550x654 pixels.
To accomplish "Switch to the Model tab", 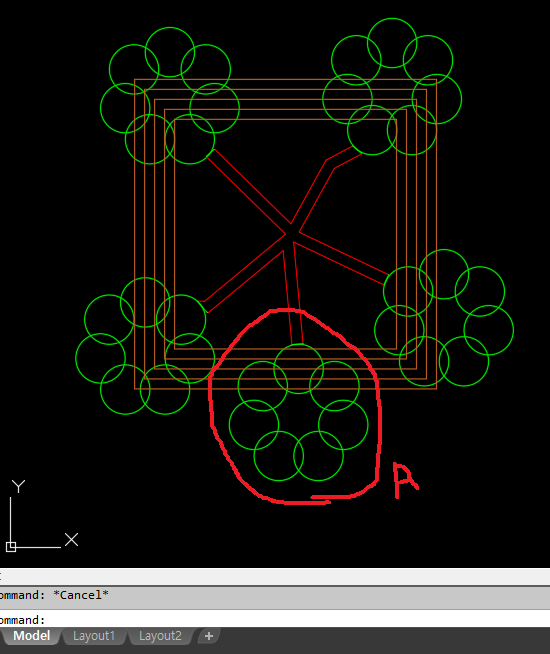I will (x=32, y=636).
